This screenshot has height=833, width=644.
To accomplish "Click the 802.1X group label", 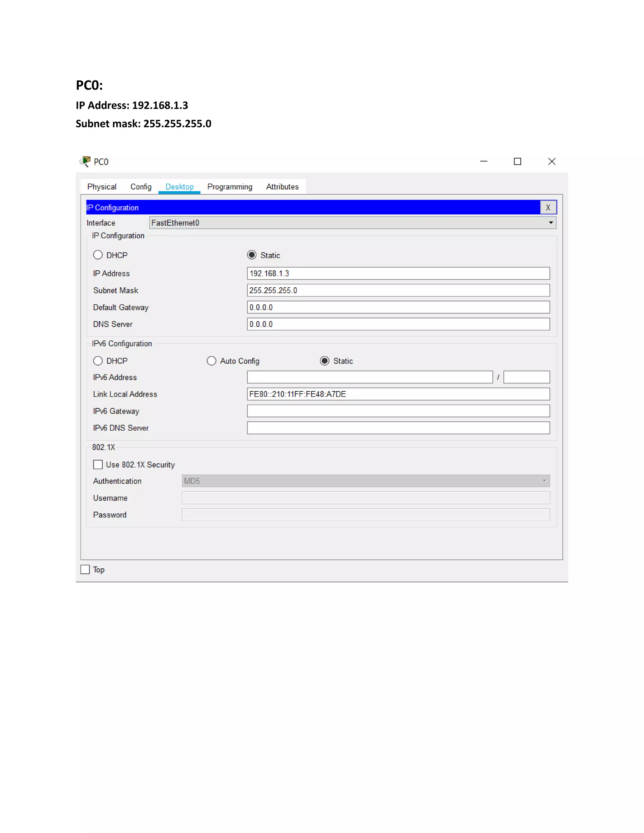I will click(x=103, y=447).
